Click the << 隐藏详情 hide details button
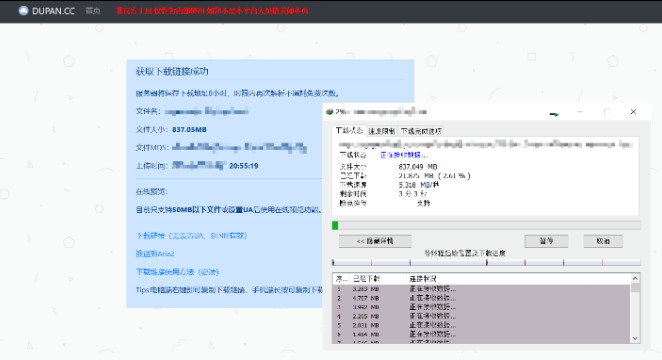 point(375,241)
